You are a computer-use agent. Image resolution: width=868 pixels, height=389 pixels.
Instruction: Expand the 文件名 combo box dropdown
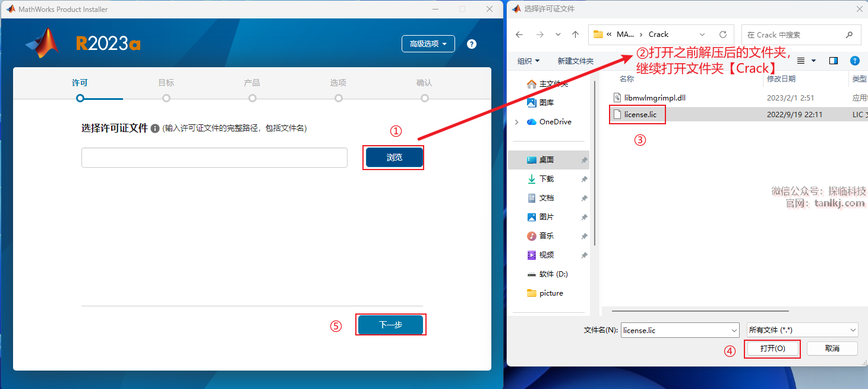[x=734, y=330]
